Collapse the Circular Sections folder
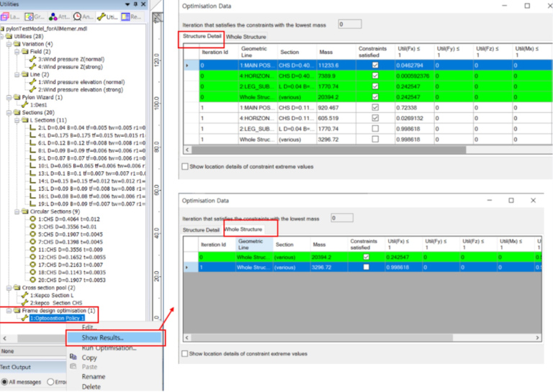553x392 pixels. click(16, 211)
